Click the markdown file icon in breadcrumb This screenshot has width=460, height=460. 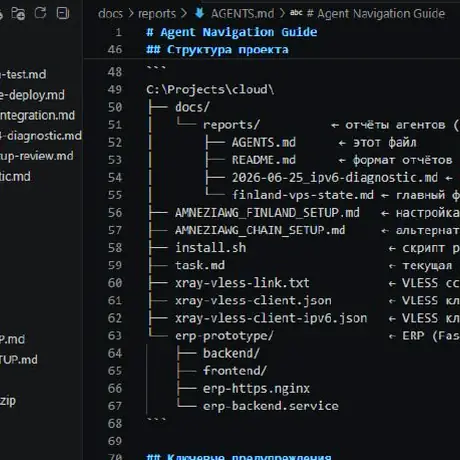[199, 13]
